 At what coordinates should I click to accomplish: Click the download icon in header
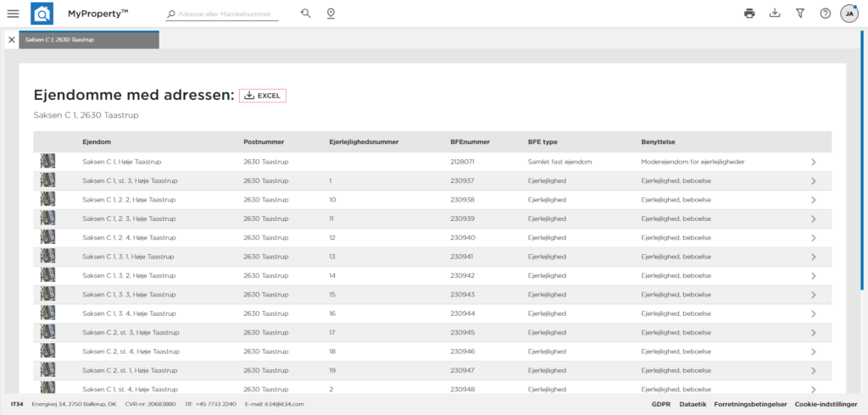click(774, 14)
